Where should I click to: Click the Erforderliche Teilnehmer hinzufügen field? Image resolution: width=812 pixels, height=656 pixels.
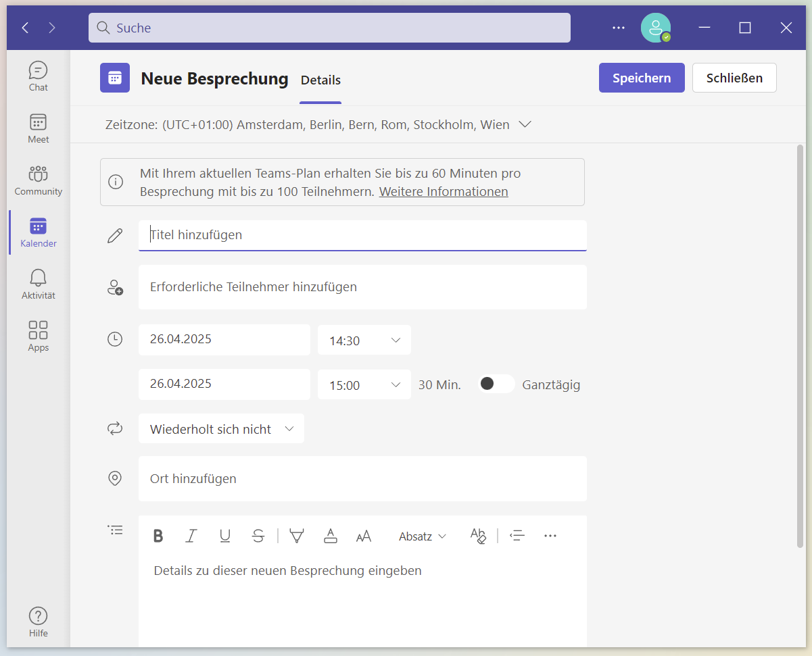tap(362, 287)
